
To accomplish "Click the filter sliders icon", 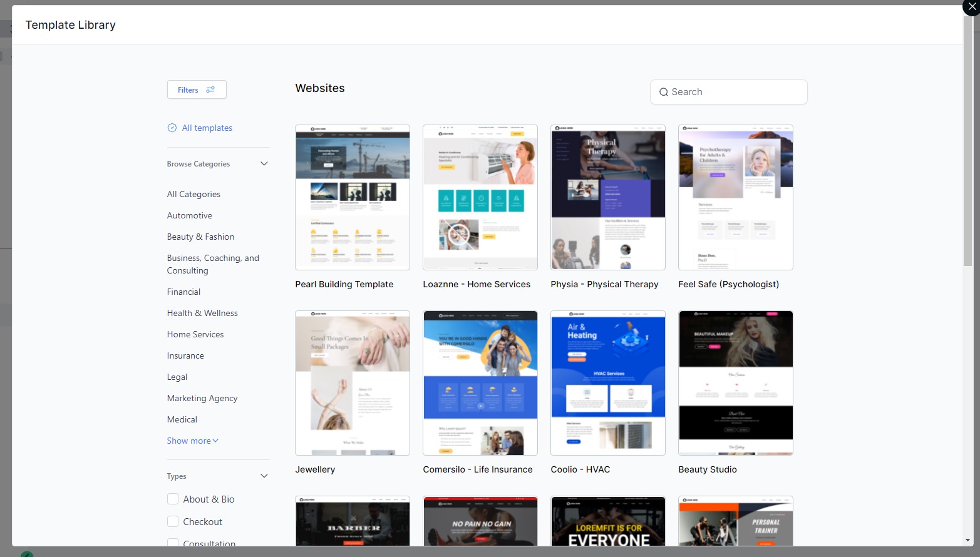I will point(210,89).
